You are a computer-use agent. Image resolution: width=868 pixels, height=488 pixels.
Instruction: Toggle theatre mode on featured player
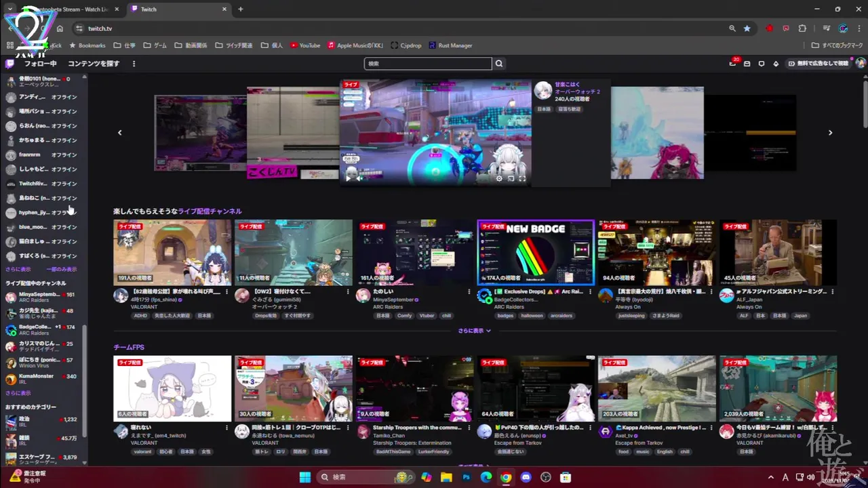click(x=511, y=178)
